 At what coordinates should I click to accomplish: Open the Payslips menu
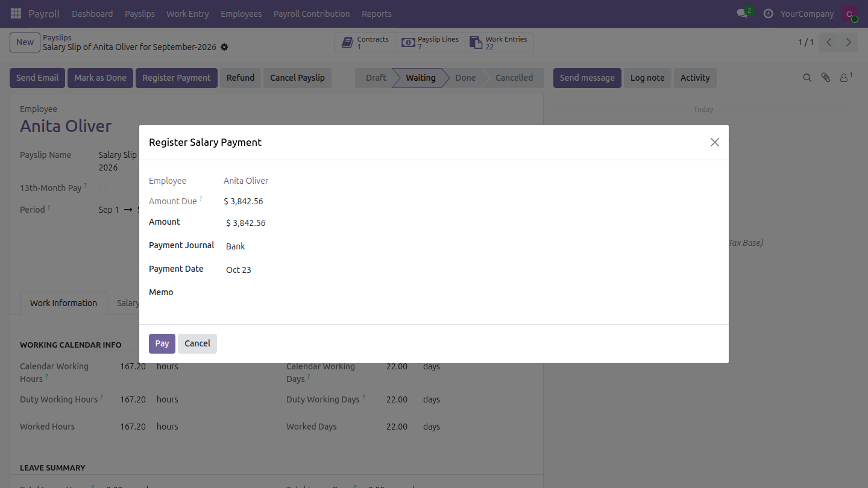[140, 14]
